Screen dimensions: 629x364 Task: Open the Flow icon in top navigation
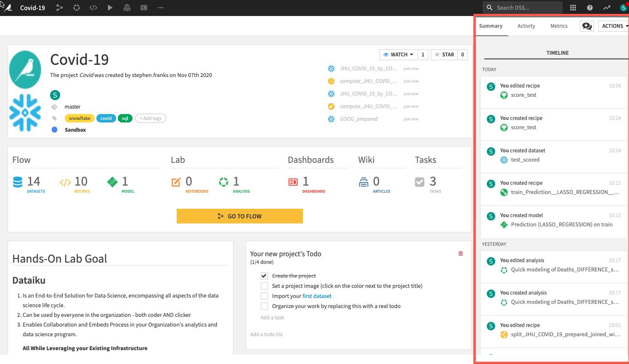coord(59,8)
